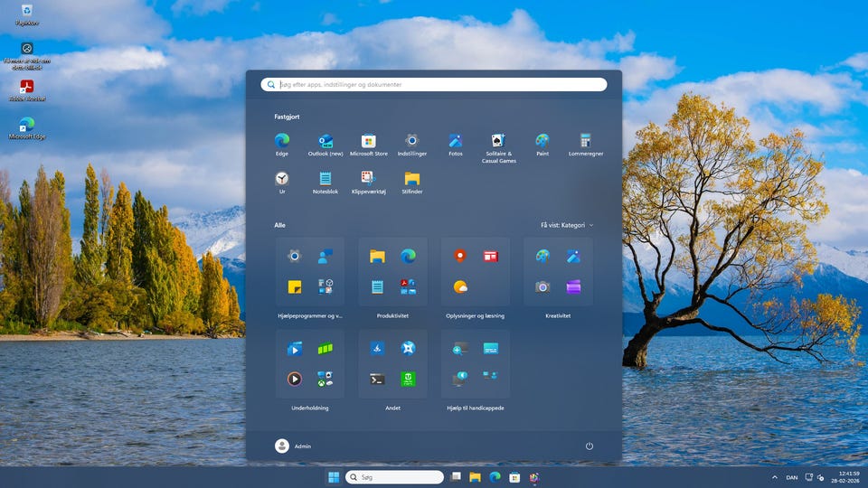Viewport: 868px width, 488px height.
Task: Open the Ur clock app
Action: pos(282,183)
